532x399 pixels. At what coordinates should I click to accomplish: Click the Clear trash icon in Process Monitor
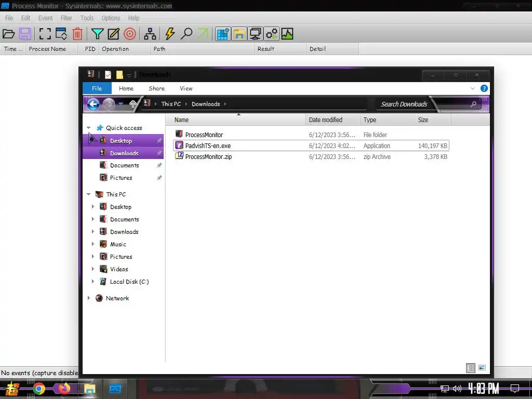pos(77,34)
